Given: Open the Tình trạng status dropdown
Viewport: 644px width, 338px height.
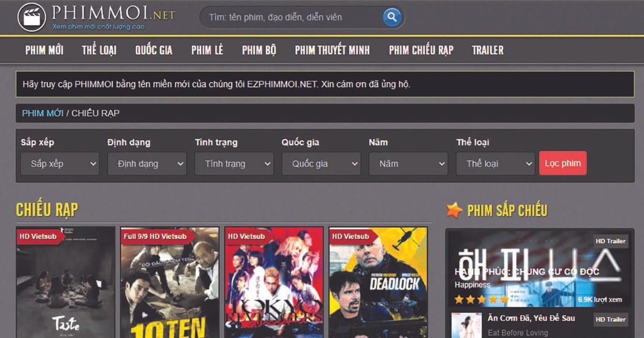Looking at the screenshot, I should 234,164.
